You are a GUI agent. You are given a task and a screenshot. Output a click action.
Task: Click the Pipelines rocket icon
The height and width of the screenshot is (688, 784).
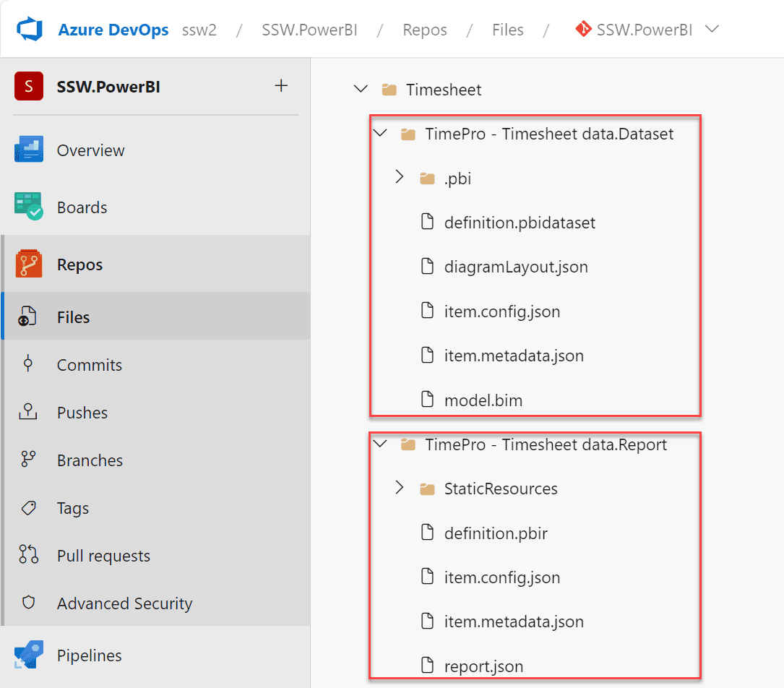29,655
